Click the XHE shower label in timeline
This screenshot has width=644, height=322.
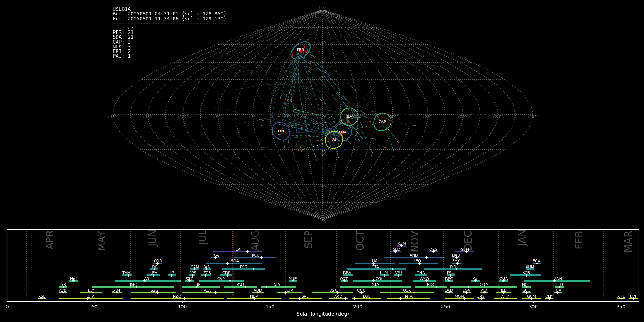pyautogui.click(x=621, y=297)
